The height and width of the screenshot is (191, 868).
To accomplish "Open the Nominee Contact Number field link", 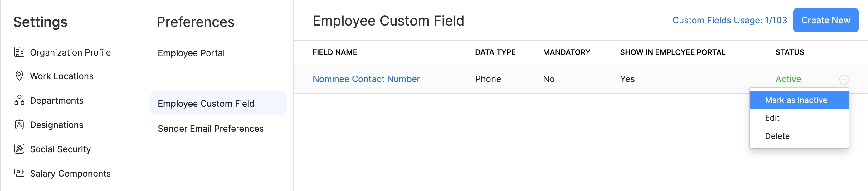I will click(366, 79).
